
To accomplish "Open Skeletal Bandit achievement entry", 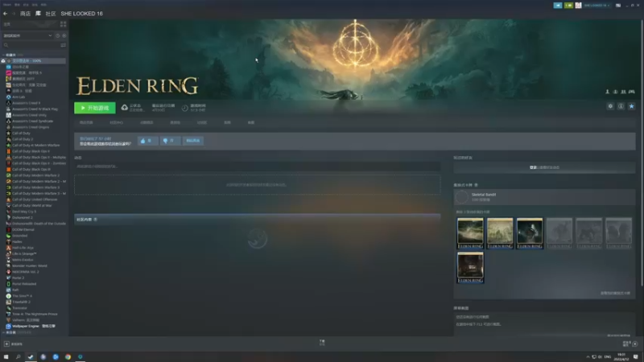I will (544, 197).
